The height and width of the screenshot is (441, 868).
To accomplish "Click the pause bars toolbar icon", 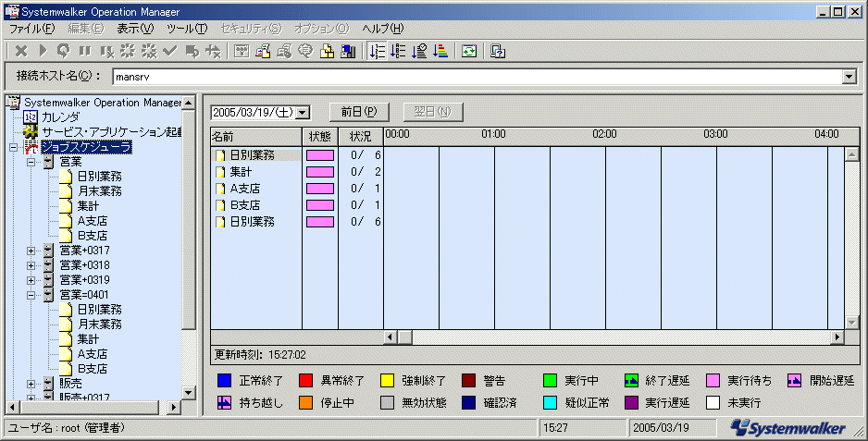I will click(x=85, y=52).
